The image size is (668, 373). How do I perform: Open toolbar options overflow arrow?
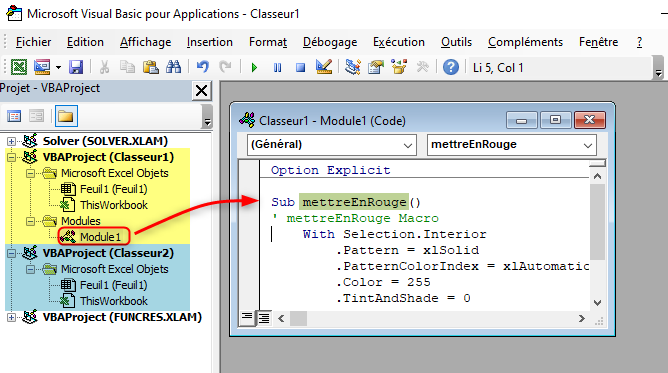(x=659, y=73)
